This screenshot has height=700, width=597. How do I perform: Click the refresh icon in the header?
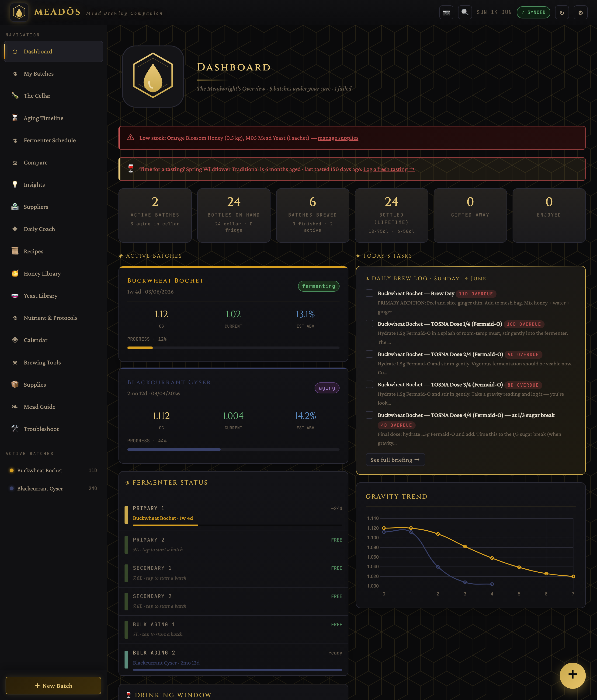click(x=562, y=13)
